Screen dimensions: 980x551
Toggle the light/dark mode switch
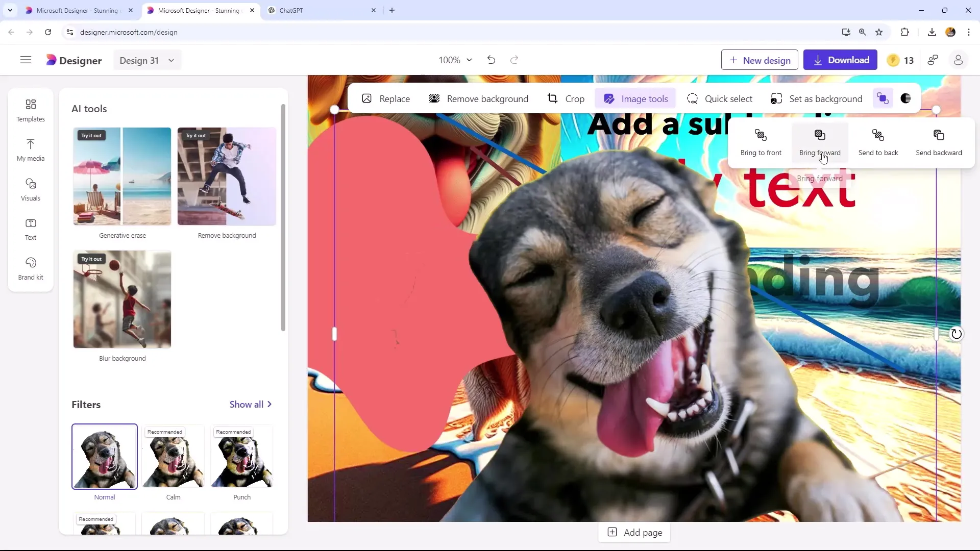[x=906, y=99]
